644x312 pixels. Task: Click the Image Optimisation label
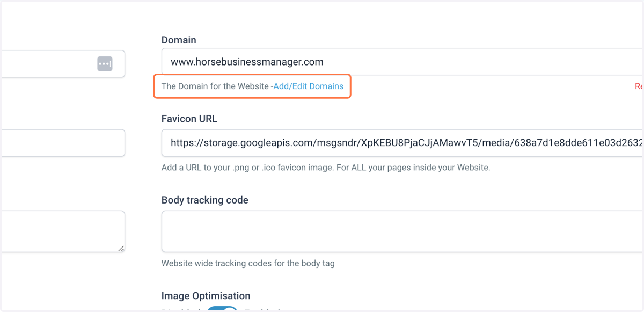tap(206, 296)
